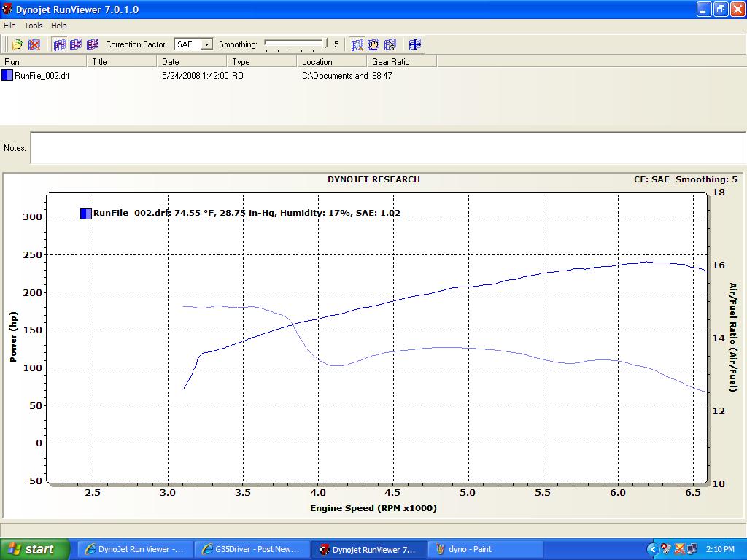
Task: Click the open run file folder icon
Action: coord(18,44)
